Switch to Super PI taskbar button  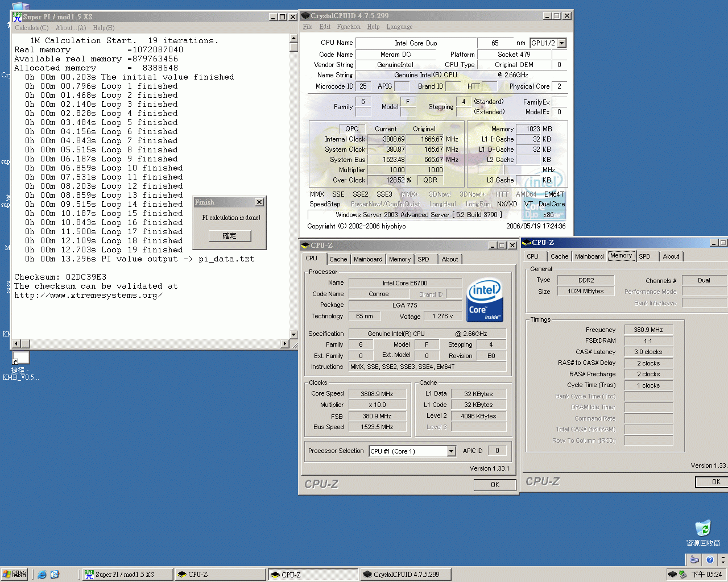127,575
